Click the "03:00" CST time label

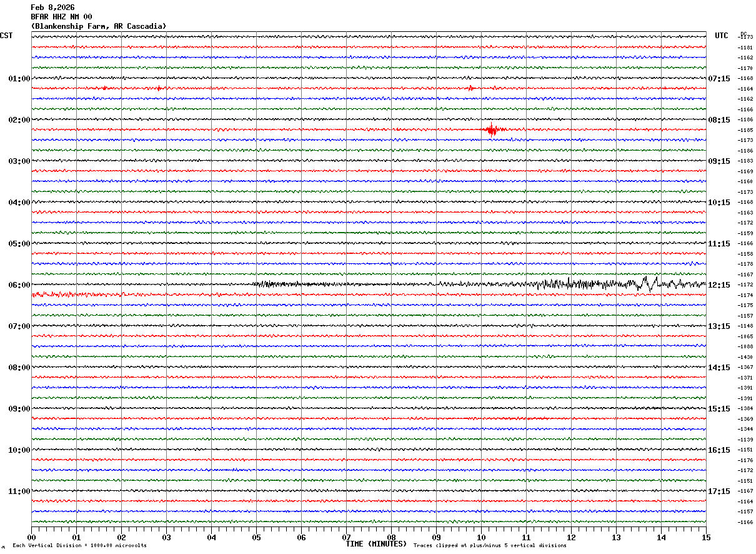click(19, 161)
